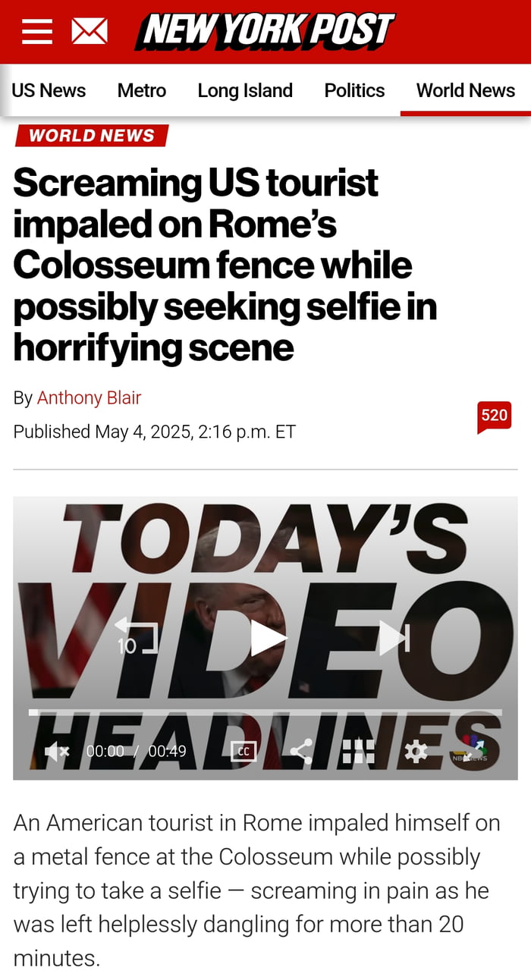Open the video playlist grid icon
Viewport: 531px width, 980px height.
(x=358, y=751)
